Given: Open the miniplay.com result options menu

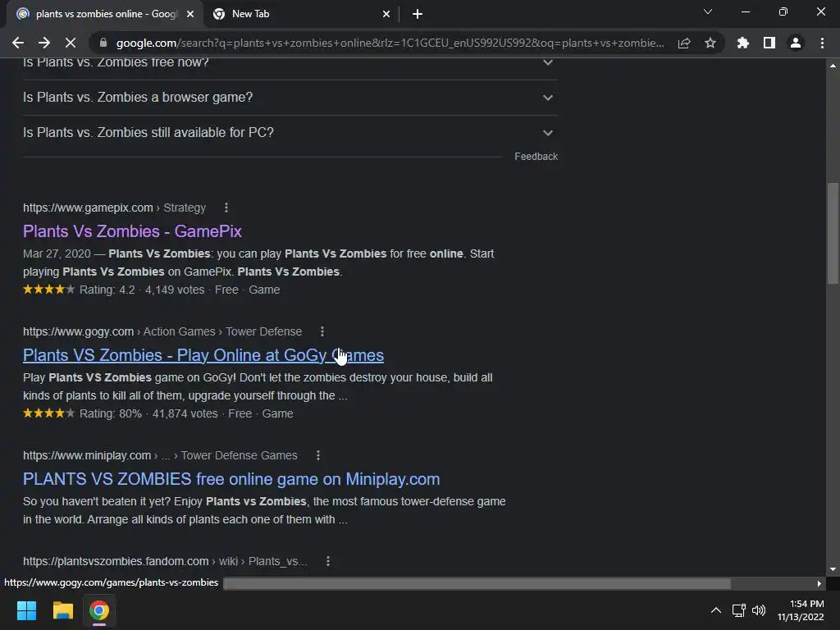Looking at the screenshot, I should (318, 455).
